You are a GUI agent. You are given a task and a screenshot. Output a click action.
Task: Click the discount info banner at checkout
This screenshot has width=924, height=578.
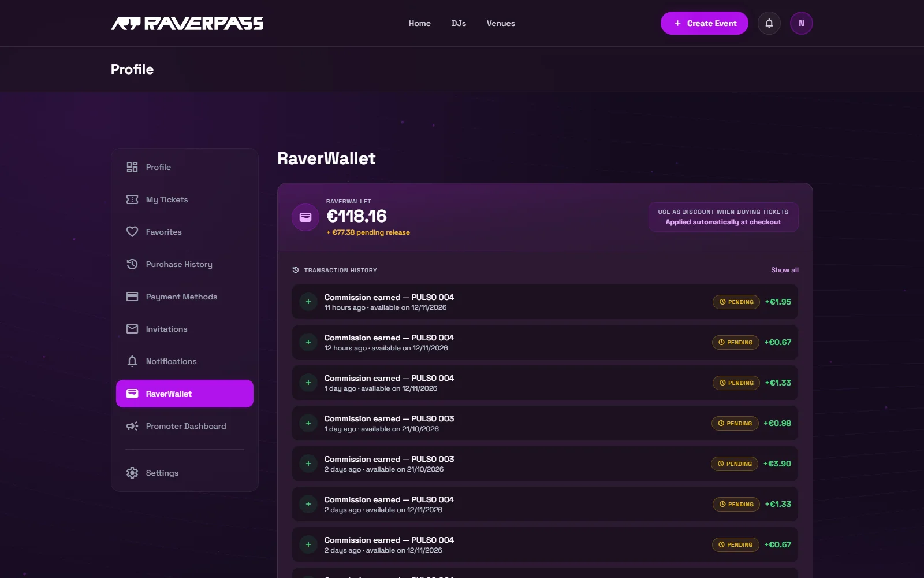coord(723,217)
